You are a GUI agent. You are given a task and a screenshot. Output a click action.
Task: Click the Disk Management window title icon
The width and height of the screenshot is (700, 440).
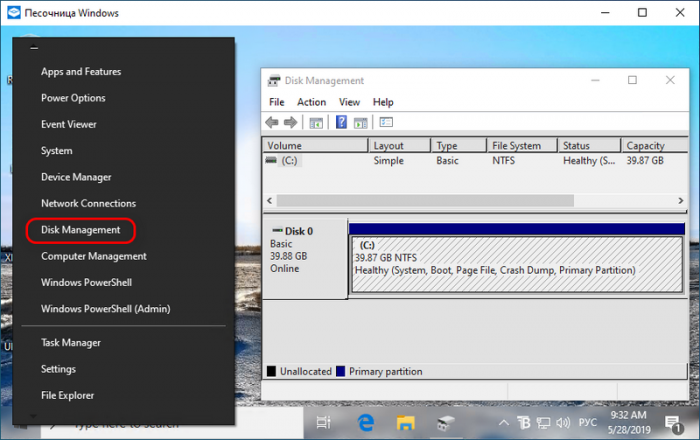click(x=274, y=81)
